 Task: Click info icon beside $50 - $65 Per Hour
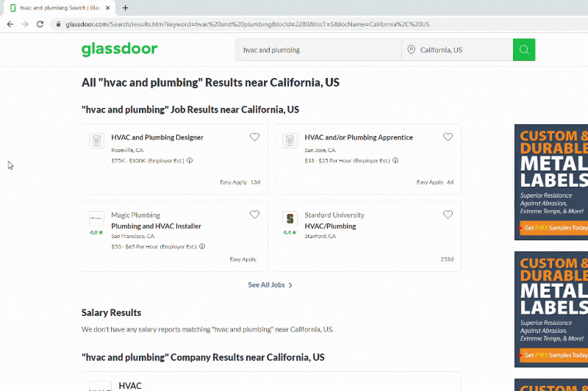(x=202, y=246)
